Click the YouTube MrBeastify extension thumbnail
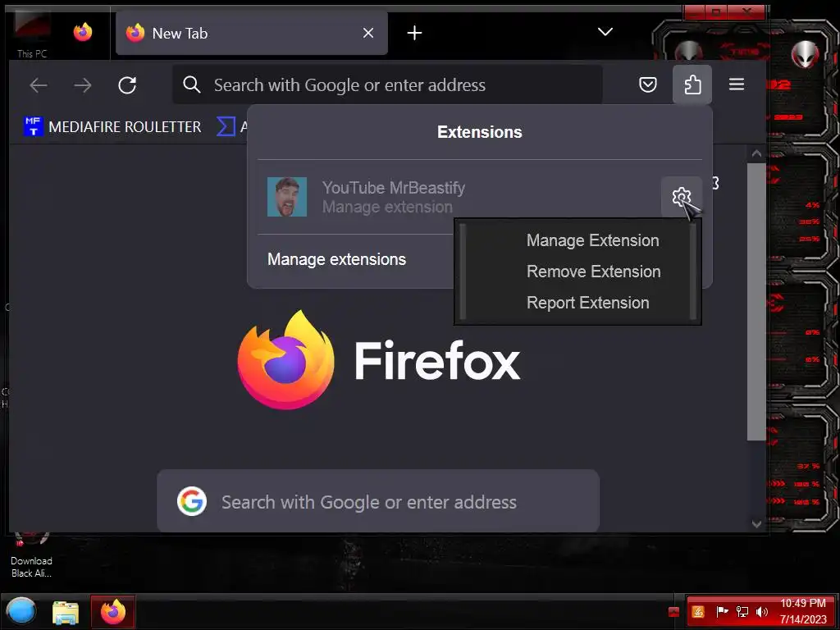Screen dimensions: 840x630 [x=287, y=197]
